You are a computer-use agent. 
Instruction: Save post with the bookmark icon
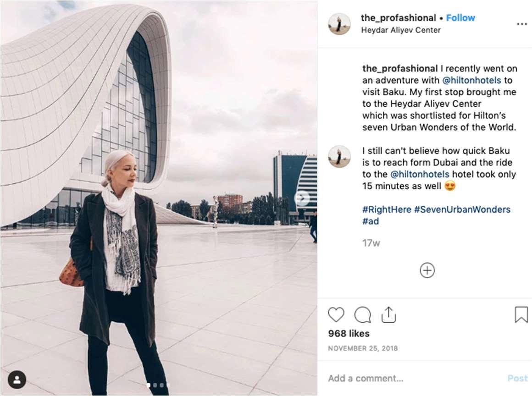521,314
